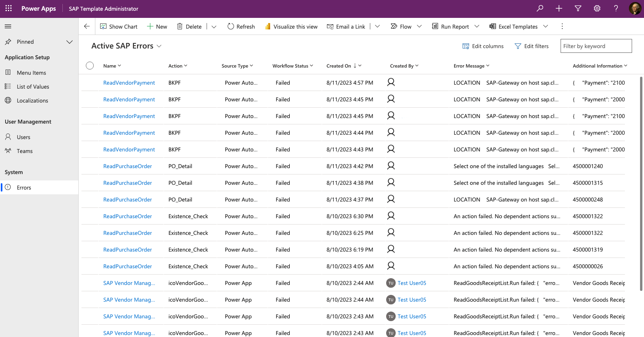Open the settings gear icon

point(597,8)
